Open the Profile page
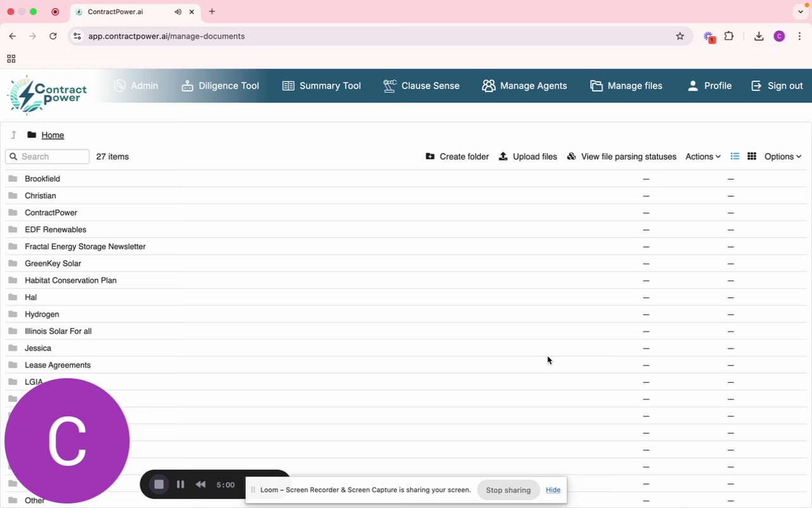This screenshot has width=812, height=508. click(709, 86)
